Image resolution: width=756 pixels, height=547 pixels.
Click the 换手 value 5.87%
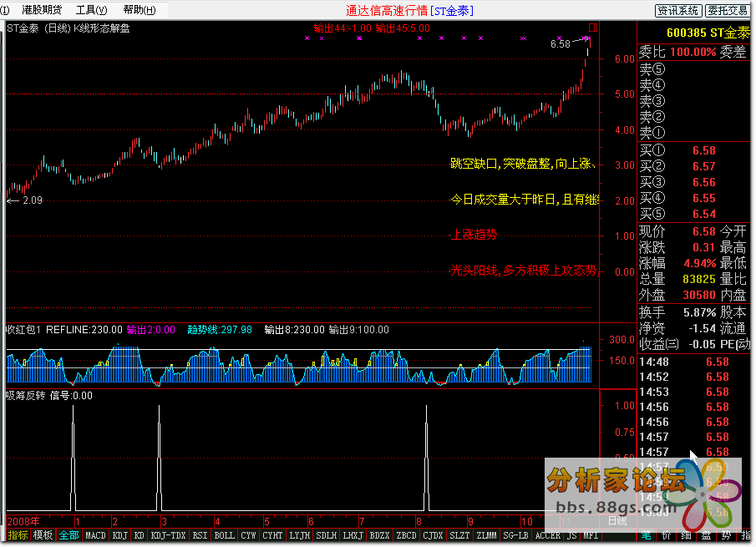[699, 312]
